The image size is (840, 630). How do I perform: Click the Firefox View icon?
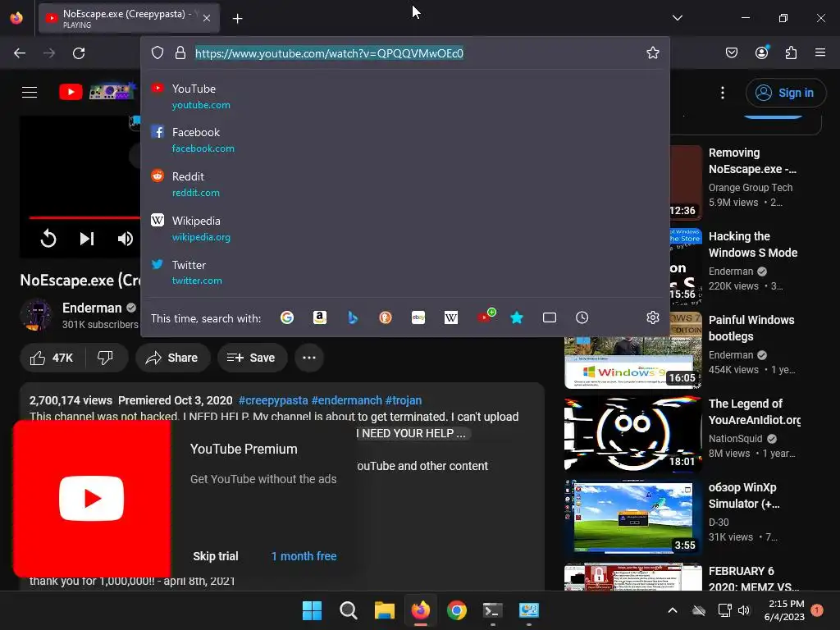(x=16, y=18)
